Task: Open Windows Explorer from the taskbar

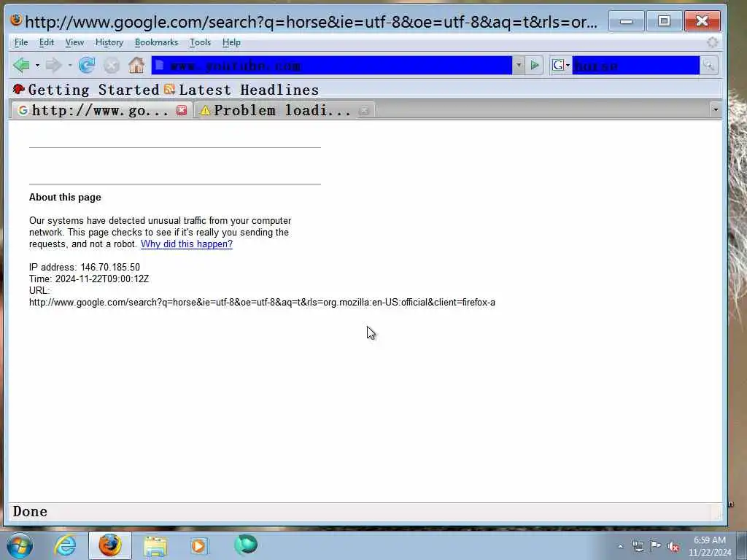Action: 155,545
